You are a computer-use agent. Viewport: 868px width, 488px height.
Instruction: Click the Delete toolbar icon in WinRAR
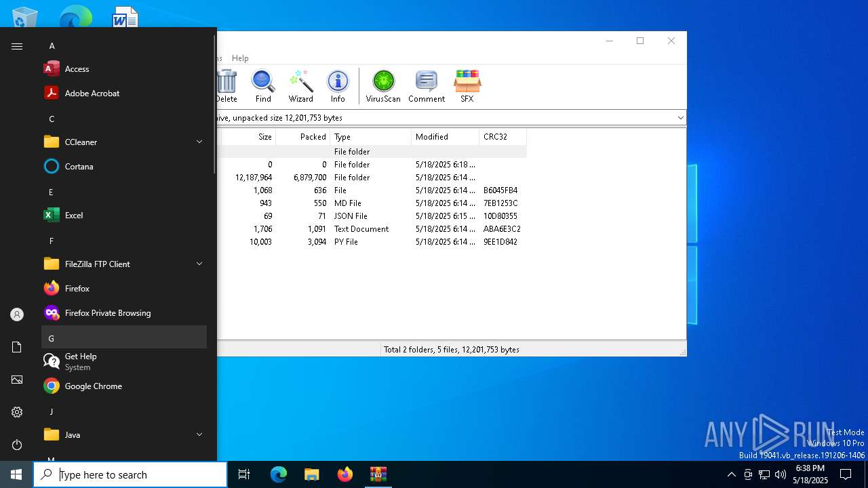coord(226,86)
